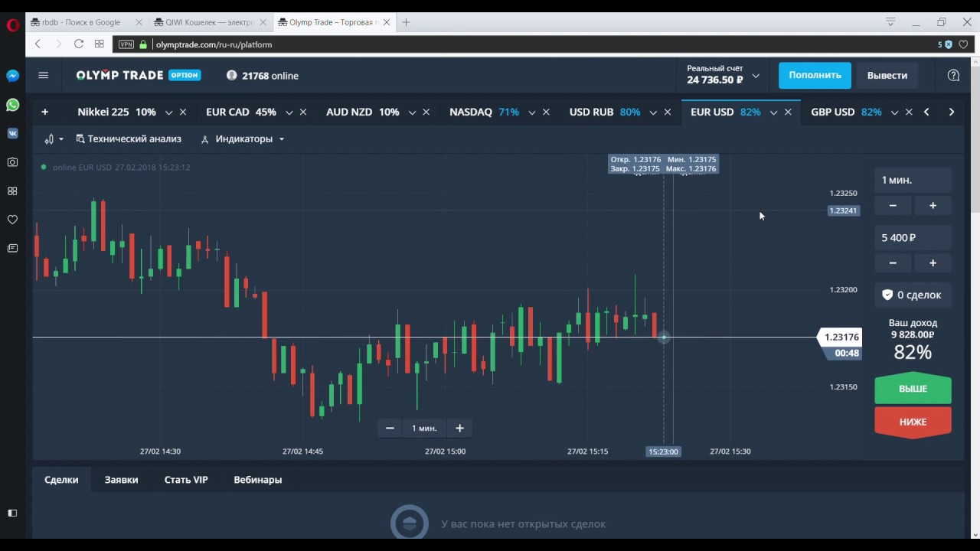The height and width of the screenshot is (551, 980).
Task: Add a new asset tab with plus
Action: point(44,112)
